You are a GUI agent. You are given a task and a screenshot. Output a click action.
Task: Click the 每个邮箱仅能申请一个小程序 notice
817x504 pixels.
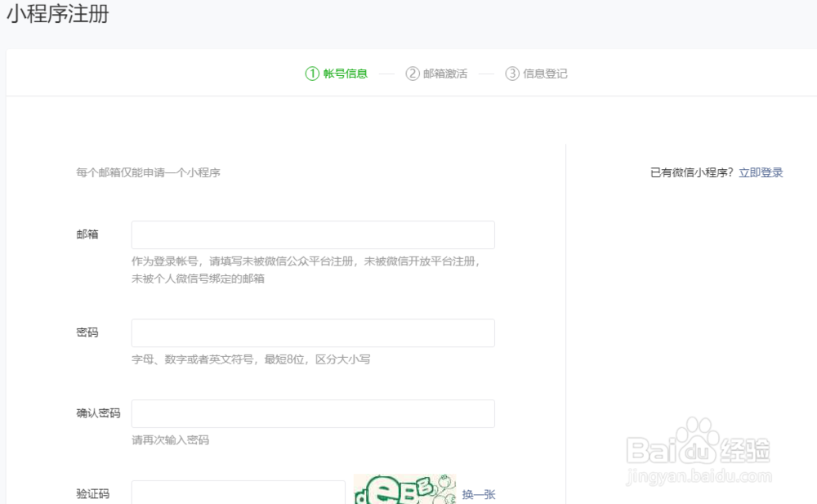(147, 172)
